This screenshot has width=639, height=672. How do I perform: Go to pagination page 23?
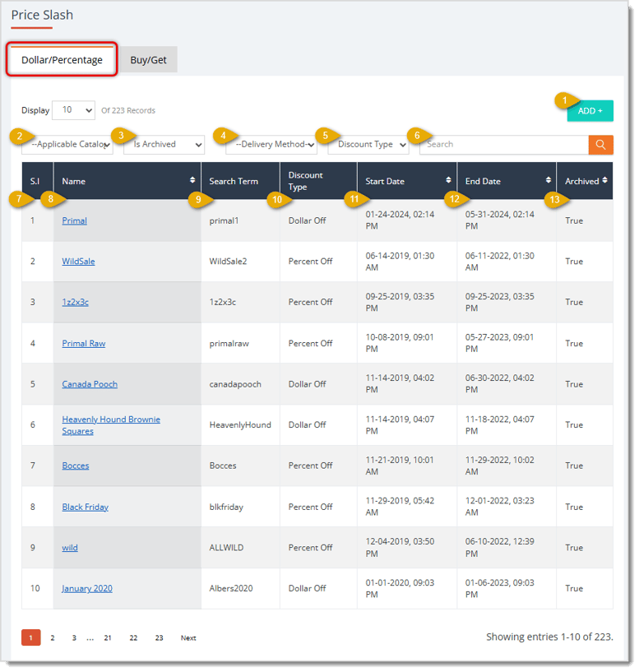click(159, 637)
